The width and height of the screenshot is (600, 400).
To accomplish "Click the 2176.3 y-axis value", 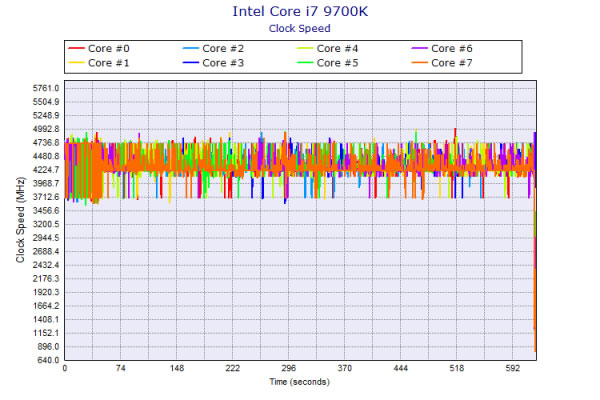I will (46, 279).
